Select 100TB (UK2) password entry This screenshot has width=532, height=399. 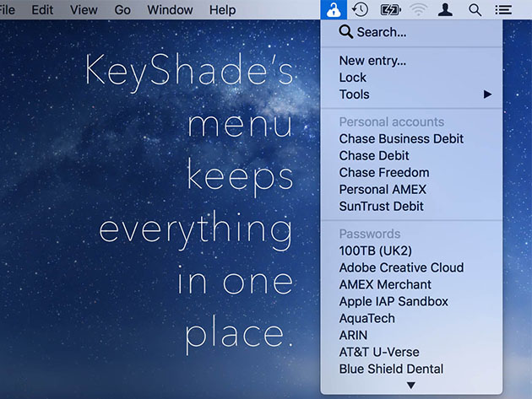tap(411, 251)
